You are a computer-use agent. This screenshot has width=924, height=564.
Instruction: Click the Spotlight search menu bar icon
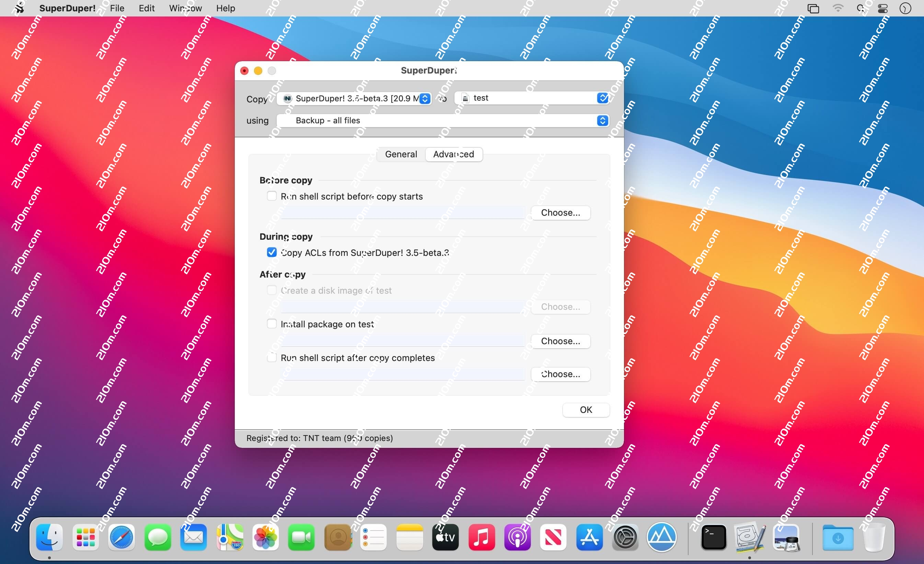coord(861,8)
